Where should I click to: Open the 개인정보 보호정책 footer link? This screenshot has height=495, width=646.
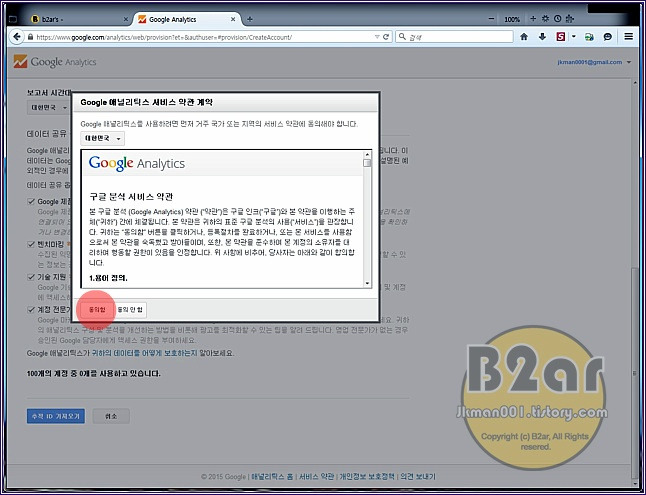coord(367,476)
